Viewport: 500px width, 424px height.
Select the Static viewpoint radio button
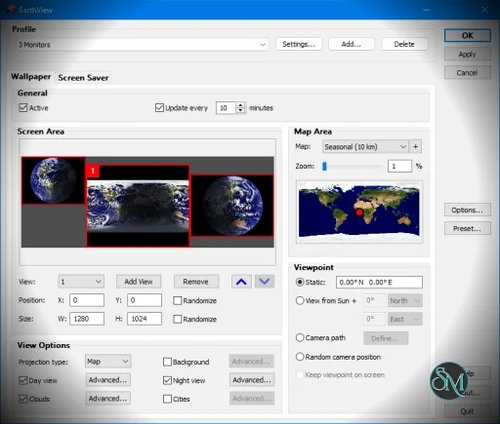(x=300, y=282)
